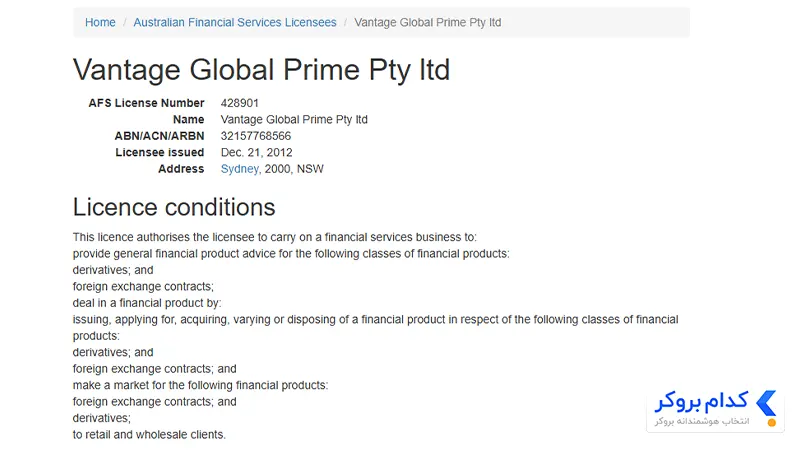Open the Home breadcrumb link
The width and height of the screenshot is (800, 450).
coord(100,22)
